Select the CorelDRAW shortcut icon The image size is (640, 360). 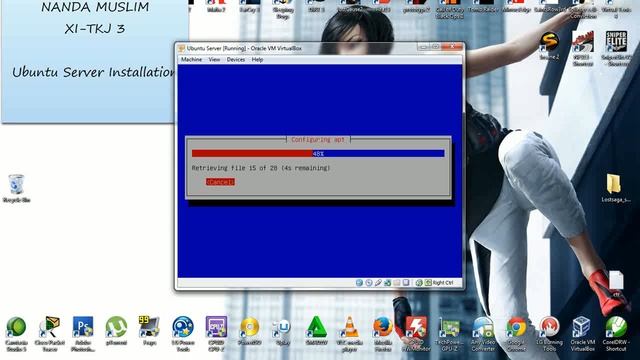[x=616, y=333]
